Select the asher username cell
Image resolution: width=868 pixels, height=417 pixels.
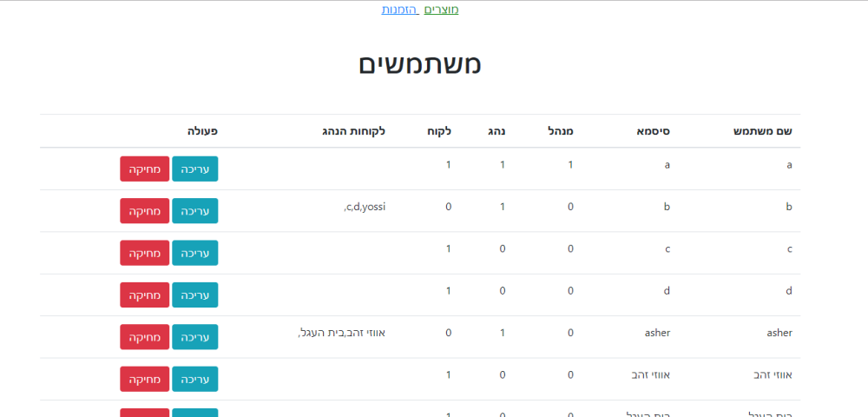coord(779,332)
